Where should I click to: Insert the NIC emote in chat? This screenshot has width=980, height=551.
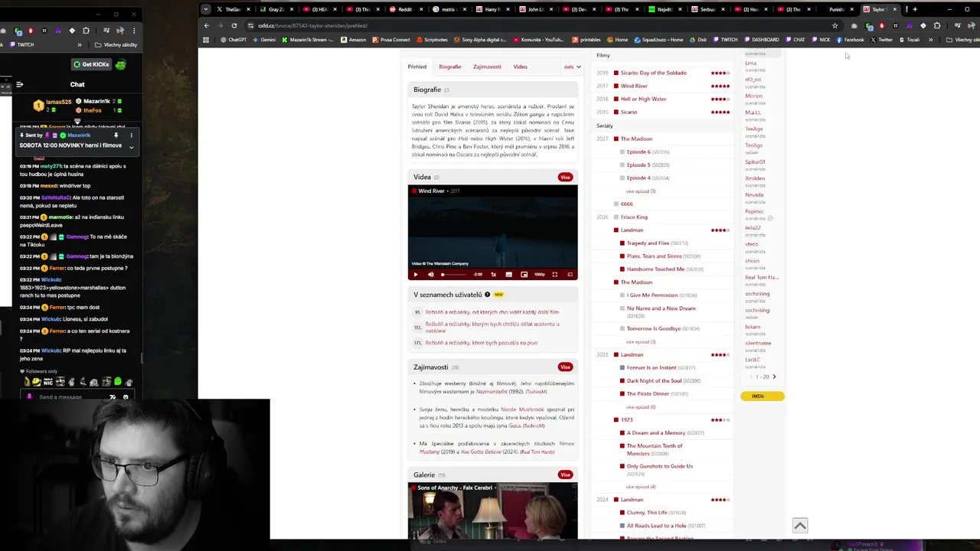(x=48, y=382)
